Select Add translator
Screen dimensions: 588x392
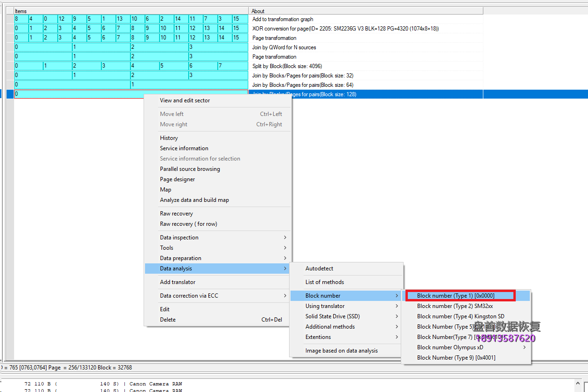point(217,282)
